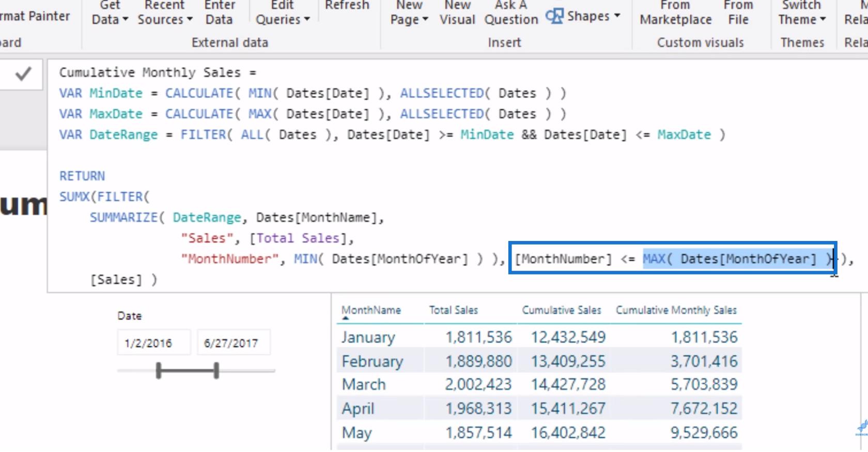This screenshot has width=868, height=452.
Task: Sort by Cumulative Sales column header
Action: pos(562,310)
